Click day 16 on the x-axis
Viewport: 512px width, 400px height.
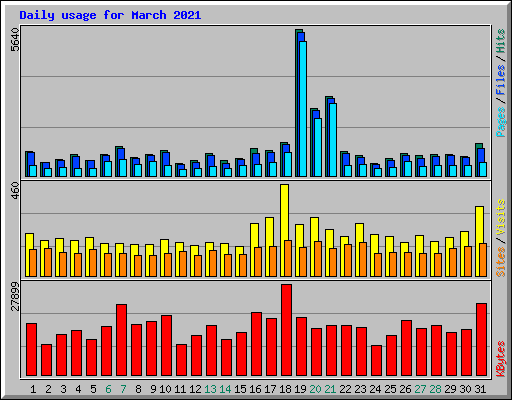click(255, 389)
